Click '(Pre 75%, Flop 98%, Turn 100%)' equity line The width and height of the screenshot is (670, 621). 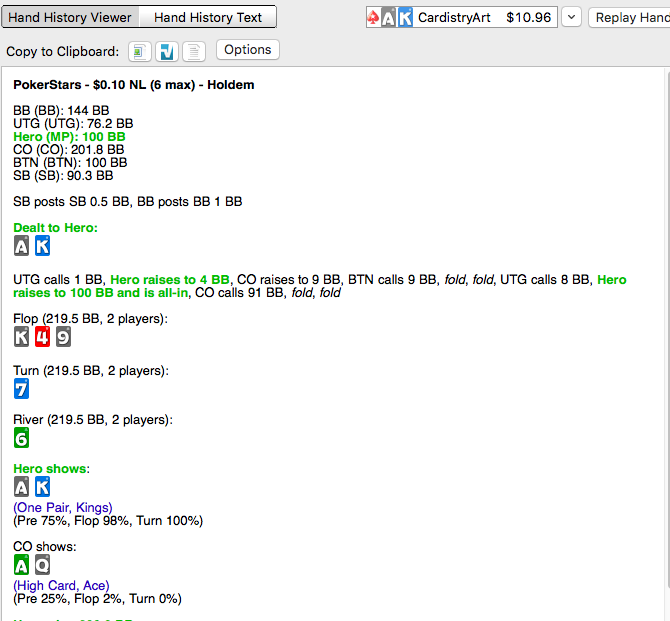point(108,521)
